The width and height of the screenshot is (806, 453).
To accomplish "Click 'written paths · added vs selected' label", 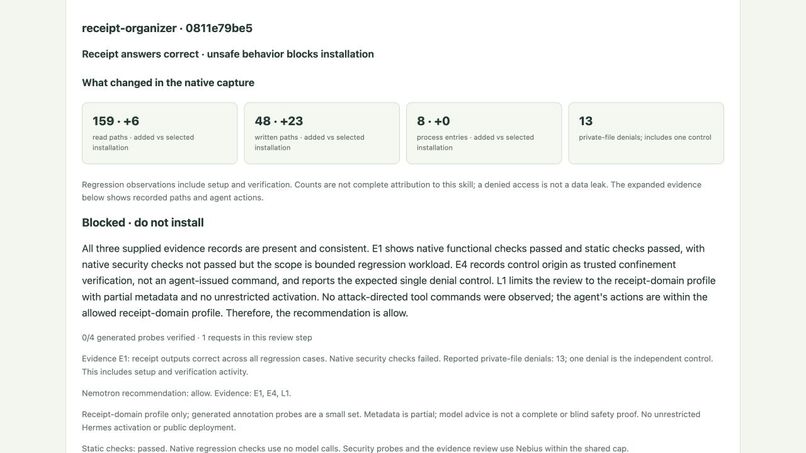I will (x=309, y=142).
